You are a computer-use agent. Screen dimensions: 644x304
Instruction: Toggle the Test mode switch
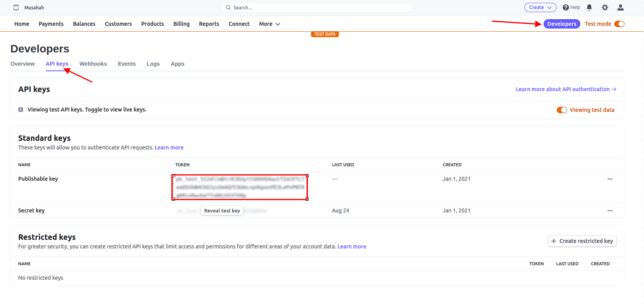(x=619, y=24)
